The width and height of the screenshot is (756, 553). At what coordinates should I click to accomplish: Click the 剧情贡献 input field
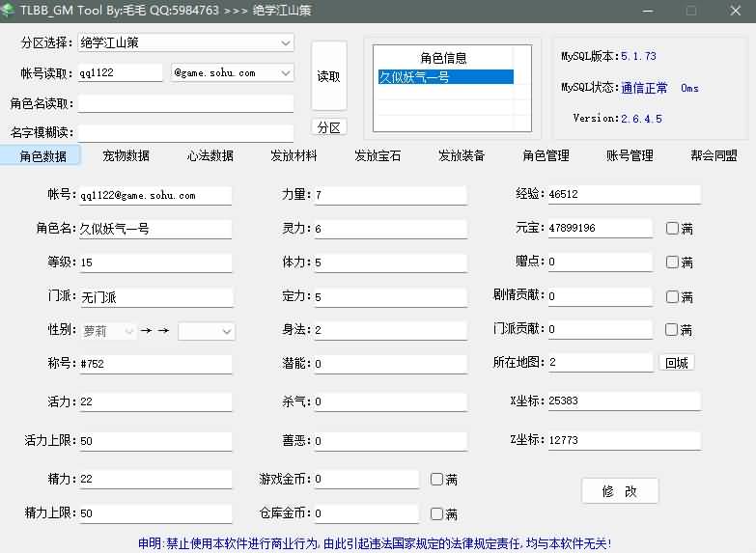pyautogui.click(x=601, y=295)
